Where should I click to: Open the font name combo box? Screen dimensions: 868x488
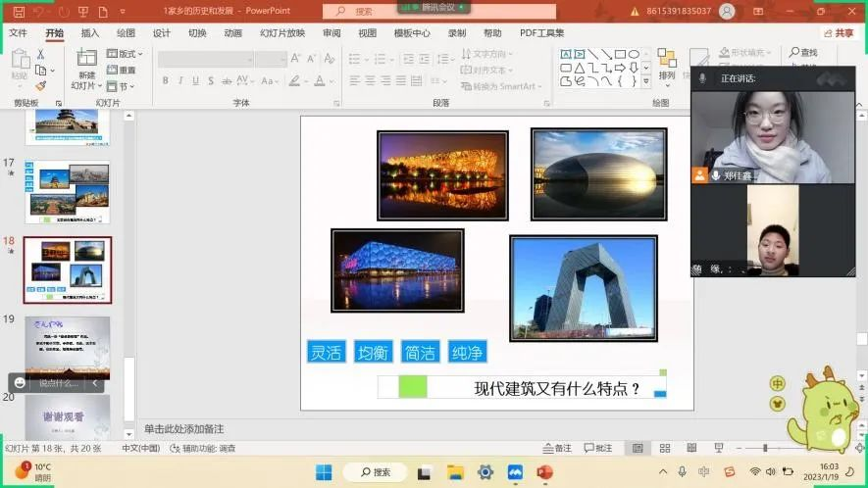204,59
